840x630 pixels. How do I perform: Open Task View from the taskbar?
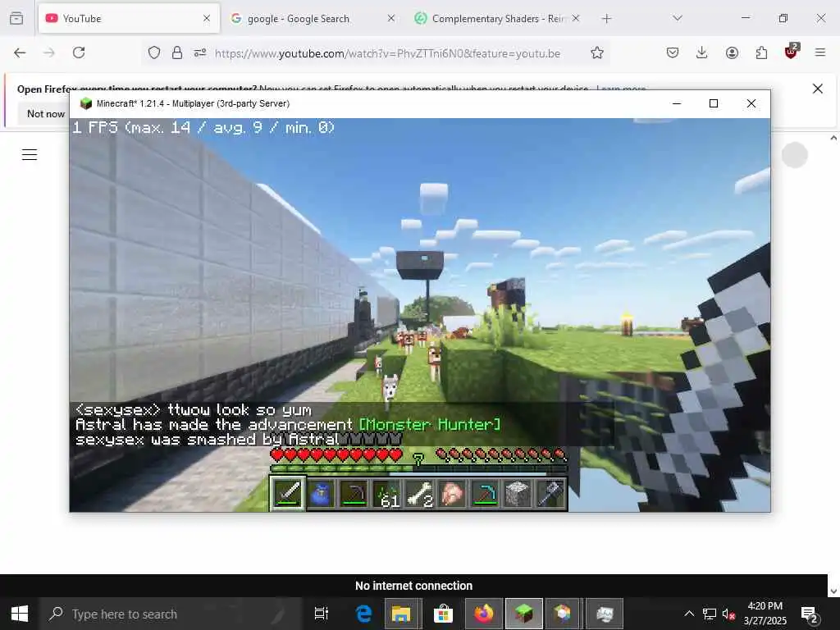tap(322, 614)
